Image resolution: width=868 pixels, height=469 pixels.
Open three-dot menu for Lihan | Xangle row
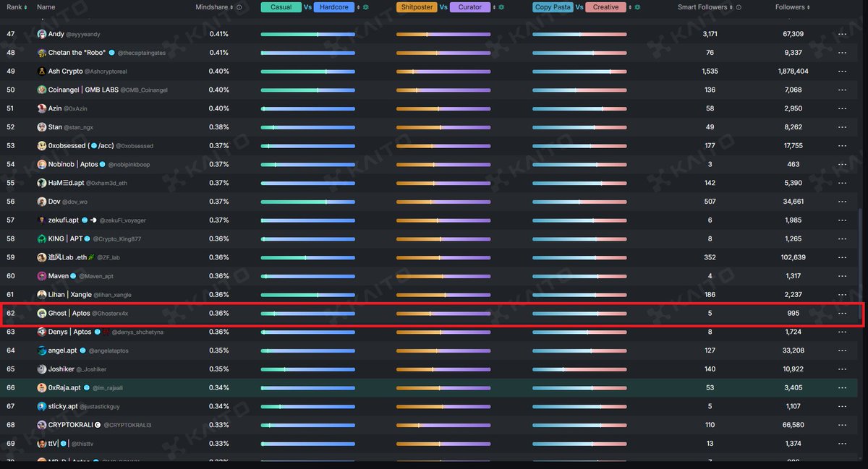[842, 295]
